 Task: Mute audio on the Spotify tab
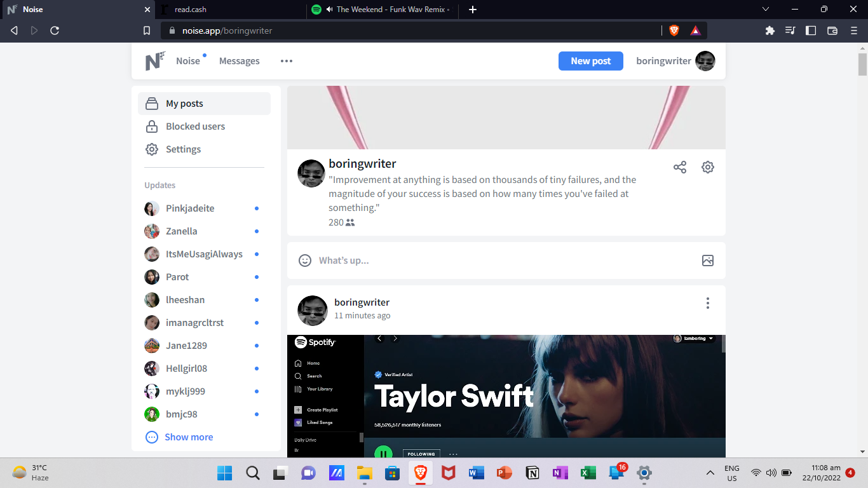[x=330, y=10]
